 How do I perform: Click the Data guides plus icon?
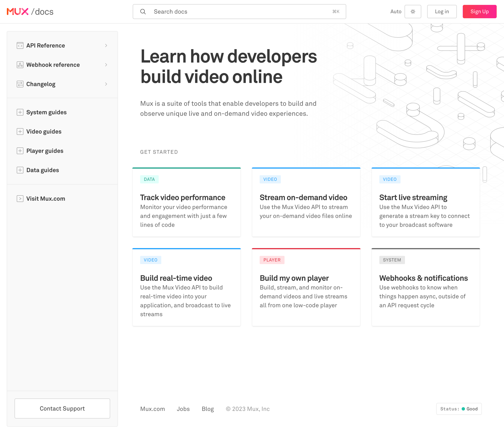tap(20, 170)
